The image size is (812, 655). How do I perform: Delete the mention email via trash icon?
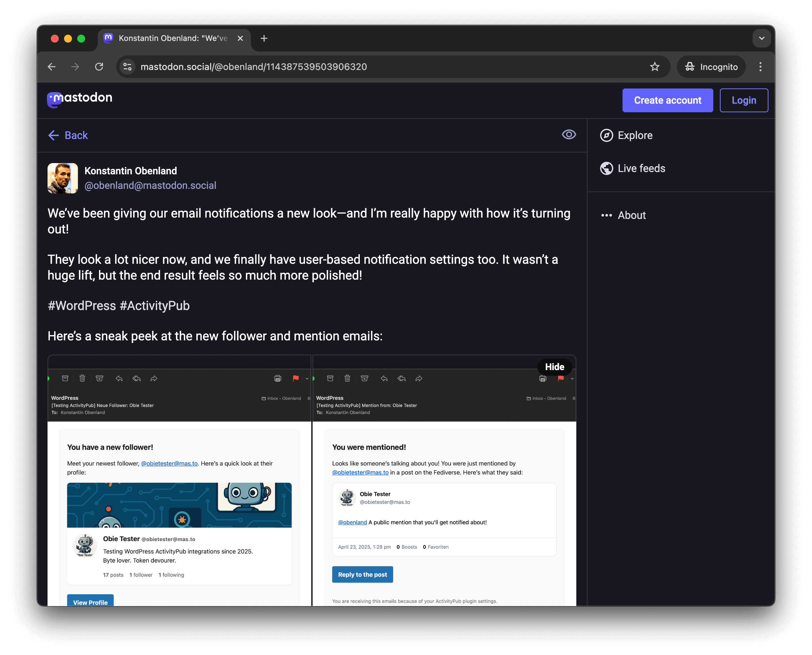coord(347,378)
